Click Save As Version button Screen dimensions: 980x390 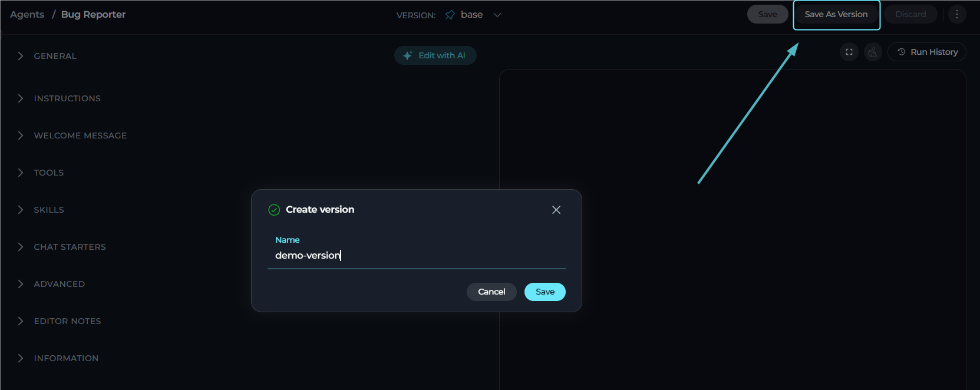tap(836, 14)
